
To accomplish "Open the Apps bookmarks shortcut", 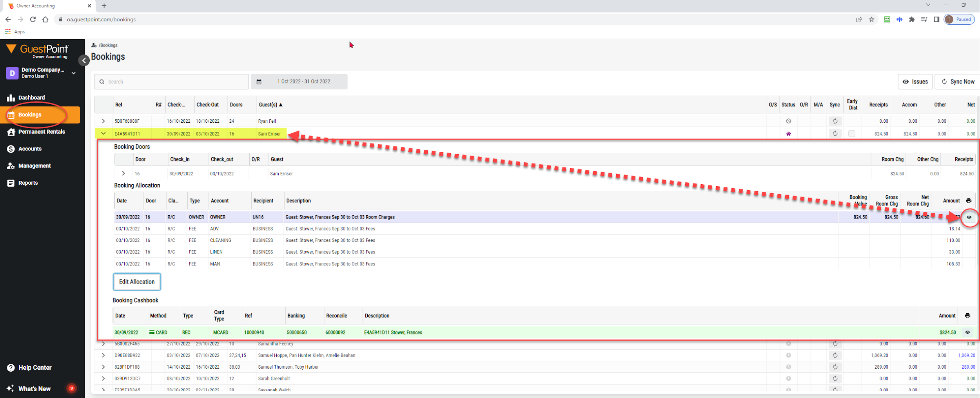I will coord(15,32).
